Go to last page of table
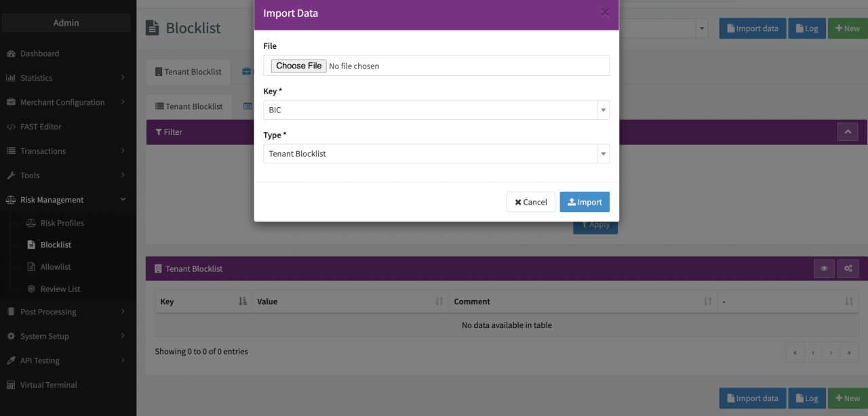868x416 pixels. click(x=849, y=352)
